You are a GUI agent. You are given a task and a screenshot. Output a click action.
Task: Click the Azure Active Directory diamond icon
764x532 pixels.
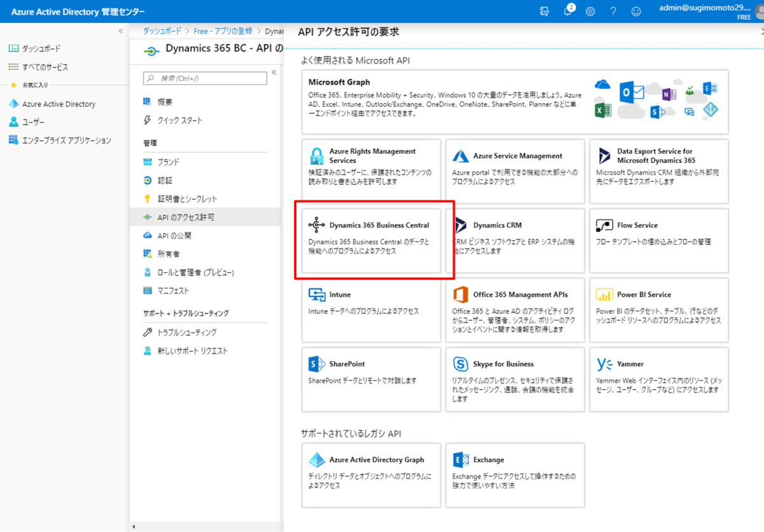tap(13, 104)
